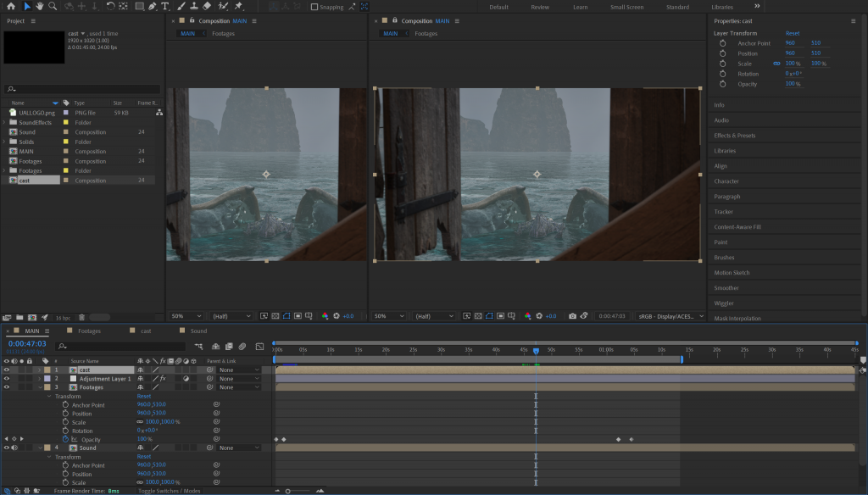The width and height of the screenshot is (868, 495).
Task: Collapse the Footages layer Transform group
Action: (48, 397)
